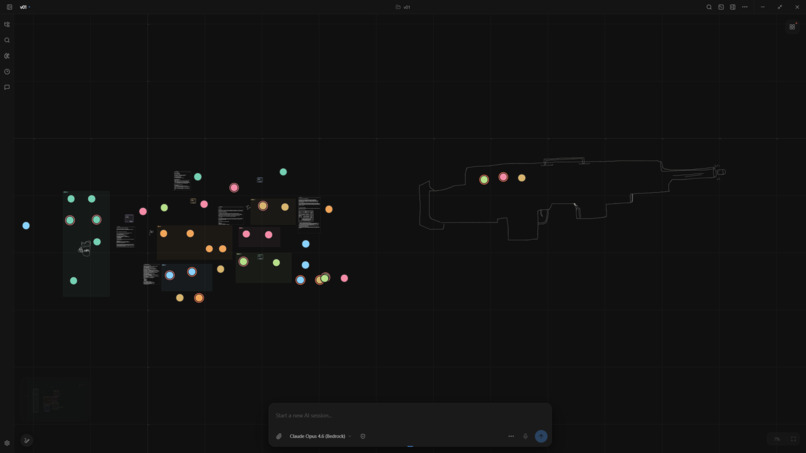Open settings gear in the left rail
The width and height of the screenshot is (806, 453).
(x=7, y=443)
